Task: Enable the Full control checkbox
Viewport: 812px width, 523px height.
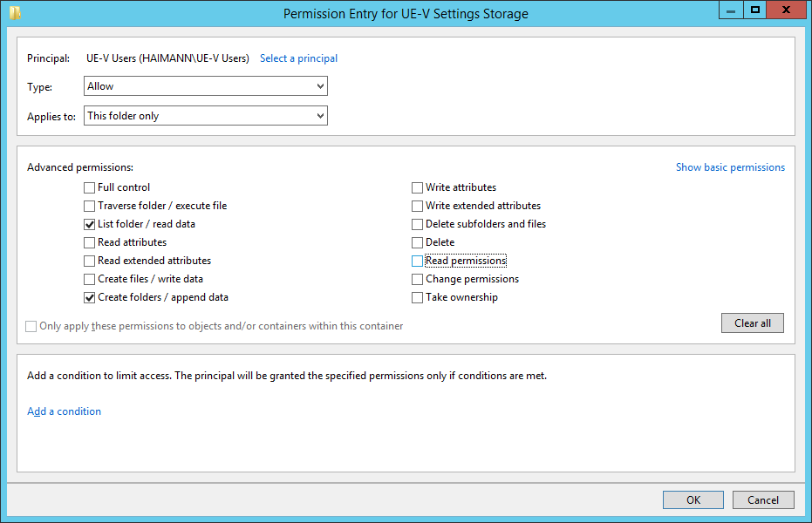Action: (90, 187)
